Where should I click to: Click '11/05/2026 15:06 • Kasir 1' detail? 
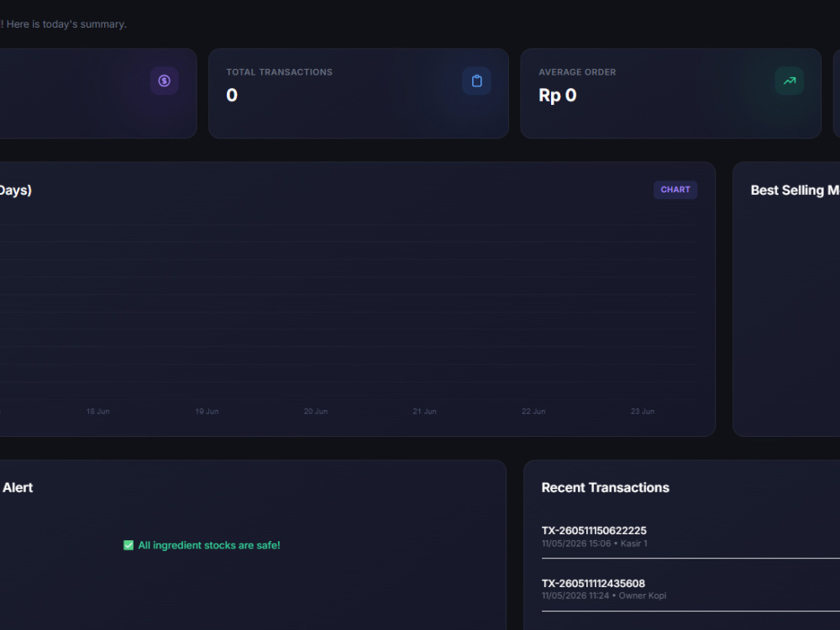click(x=594, y=543)
